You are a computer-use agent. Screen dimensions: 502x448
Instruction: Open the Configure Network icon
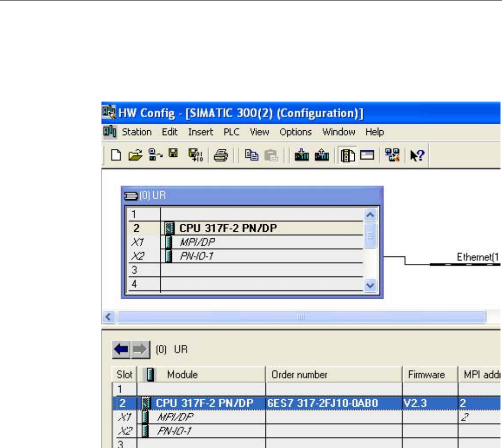click(392, 155)
